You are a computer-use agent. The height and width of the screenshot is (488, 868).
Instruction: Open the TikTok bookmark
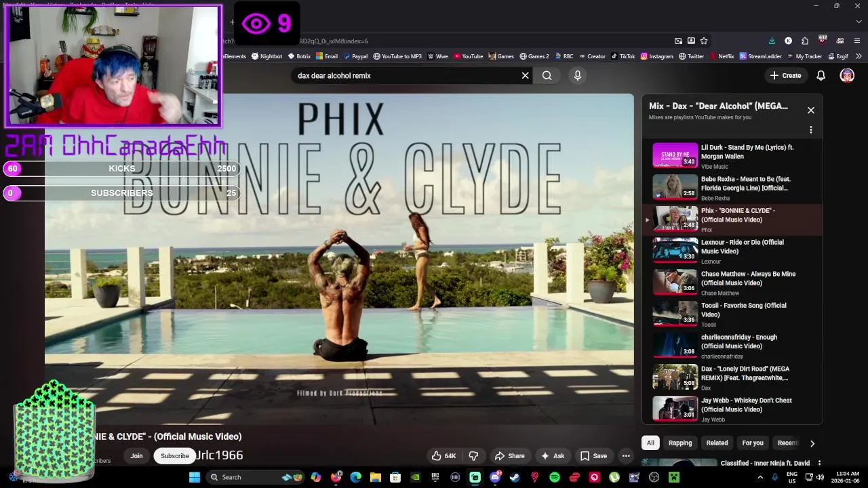tap(623, 56)
